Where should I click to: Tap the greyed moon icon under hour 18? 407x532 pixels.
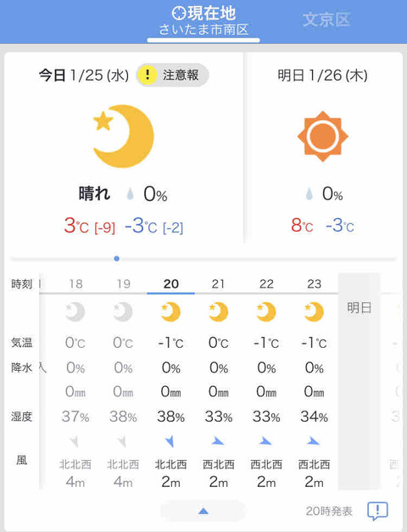[x=75, y=311]
